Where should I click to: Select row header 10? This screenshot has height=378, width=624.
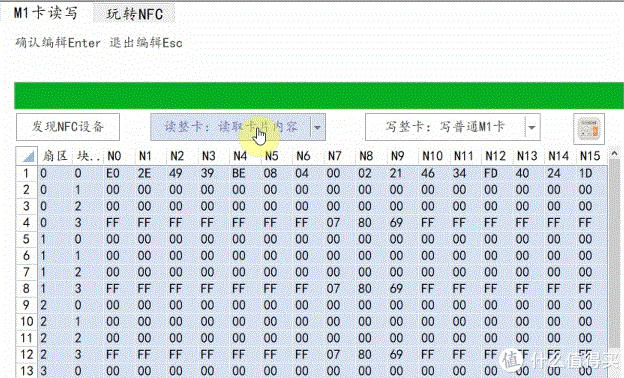pyautogui.click(x=26, y=321)
